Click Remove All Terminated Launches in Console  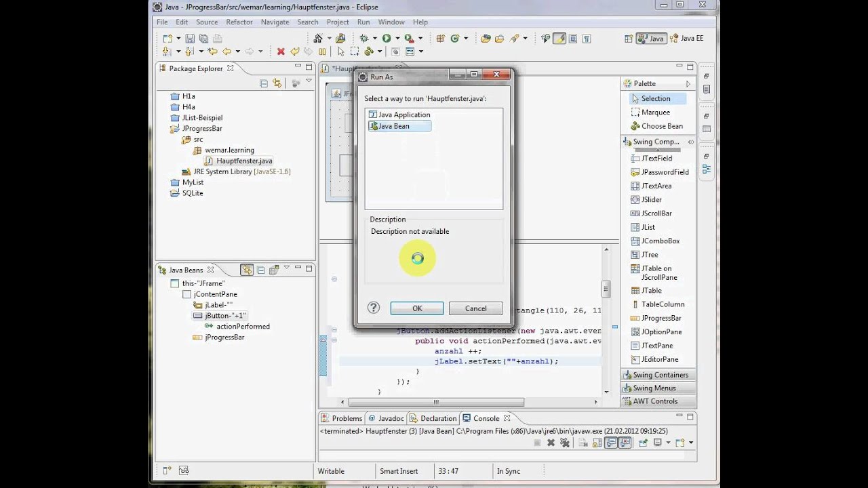[565, 443]
